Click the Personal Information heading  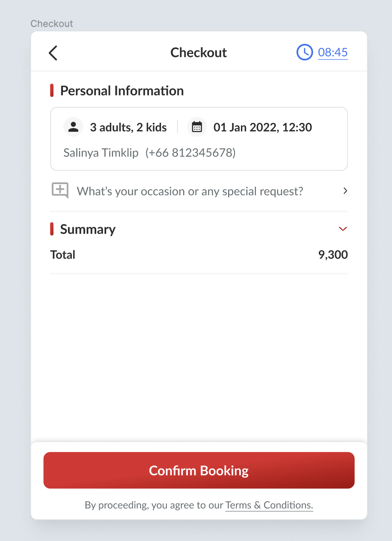pos(122,91)
